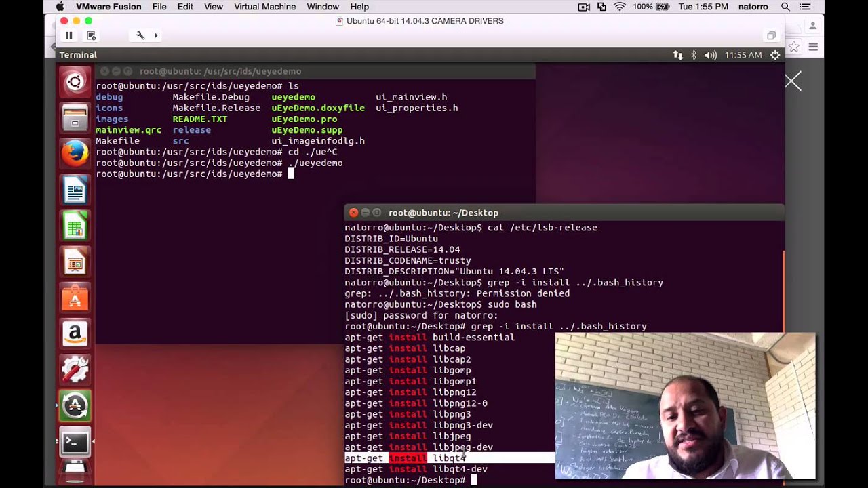The image size is (868, 488).
Task: Click the macOS battery indicator
Action: 651,7
